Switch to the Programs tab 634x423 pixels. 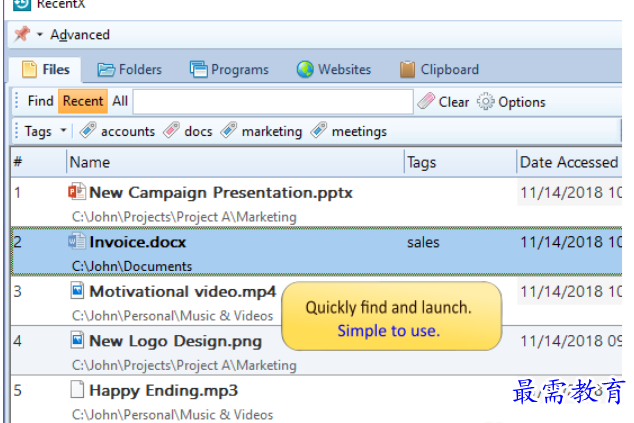[229, 70]
